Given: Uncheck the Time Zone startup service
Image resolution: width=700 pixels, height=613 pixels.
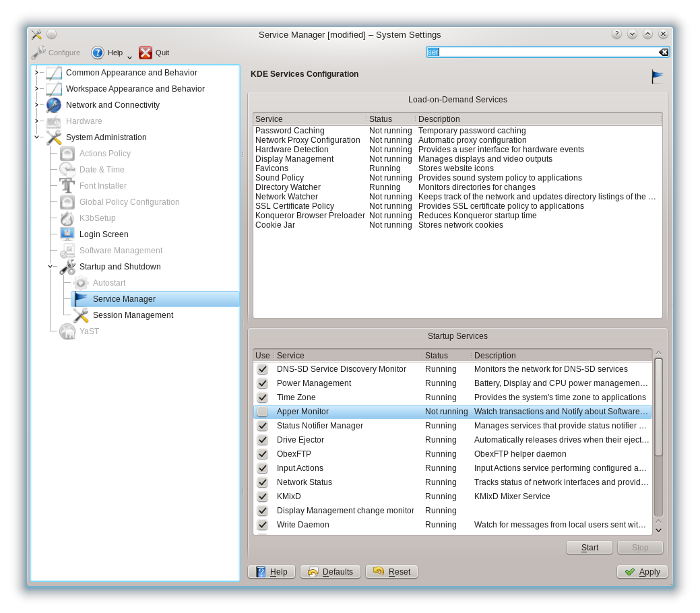Looking at the screenshot, I should 262,397.
